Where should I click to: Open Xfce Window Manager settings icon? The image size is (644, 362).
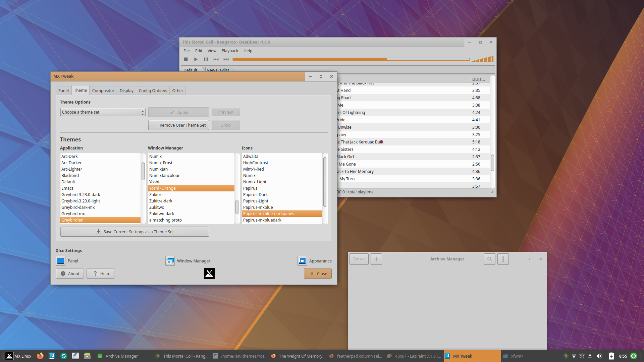tap(170, 261)
